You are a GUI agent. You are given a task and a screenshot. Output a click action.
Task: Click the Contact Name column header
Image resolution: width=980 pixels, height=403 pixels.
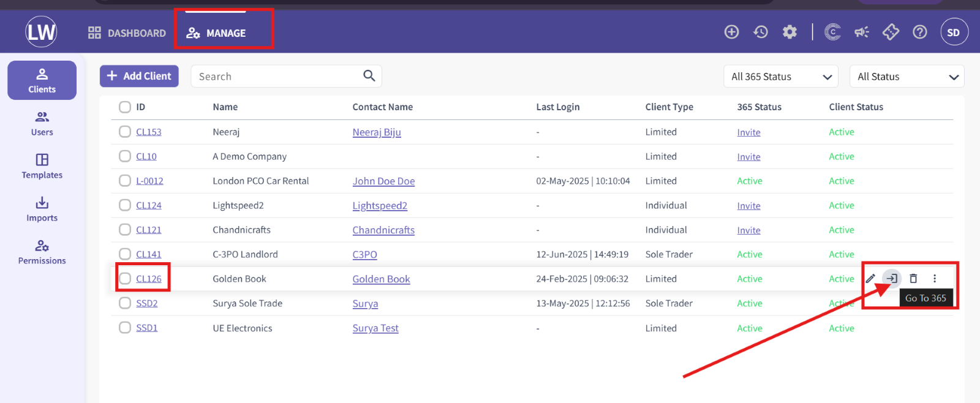point(382,107)
